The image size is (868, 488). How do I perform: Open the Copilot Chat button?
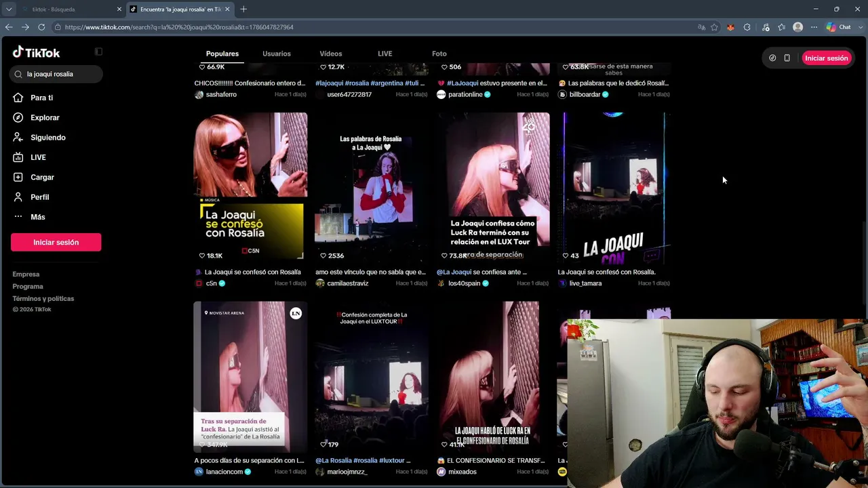tap(839, 27)
